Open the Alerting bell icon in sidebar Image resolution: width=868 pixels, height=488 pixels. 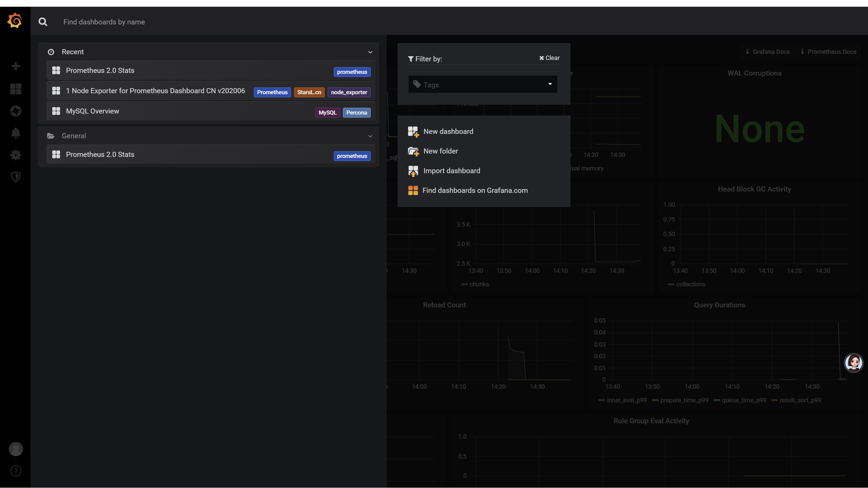pyautogui.click(x=16, y=133)
